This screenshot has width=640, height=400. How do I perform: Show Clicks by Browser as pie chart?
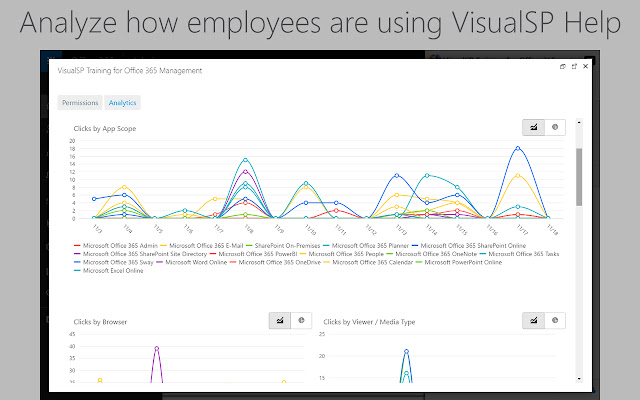301,320
